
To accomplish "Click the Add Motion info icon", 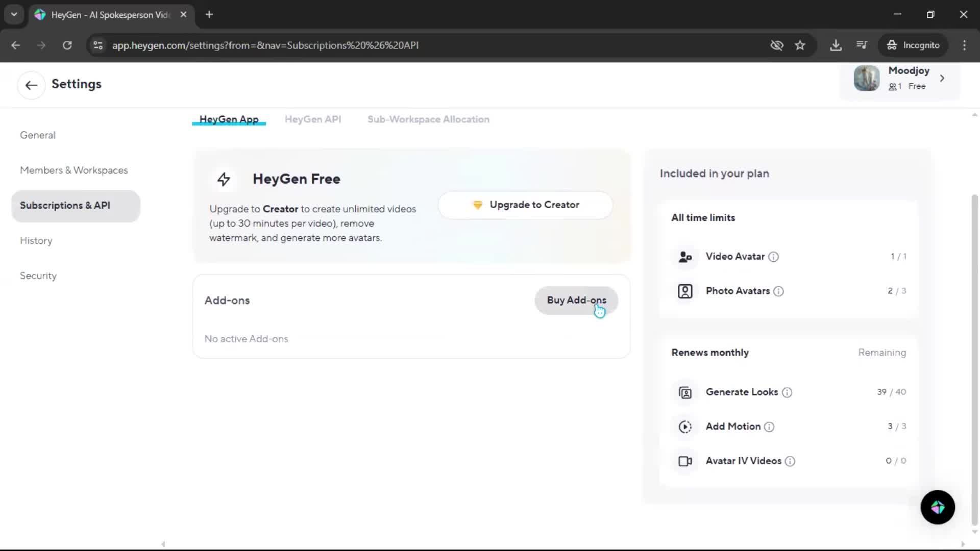I will pos(769,427).
